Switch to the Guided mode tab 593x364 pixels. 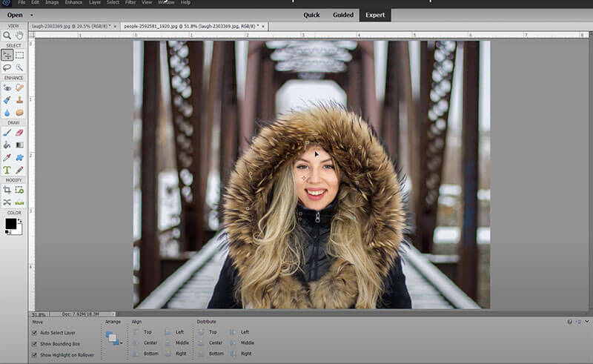342,15
